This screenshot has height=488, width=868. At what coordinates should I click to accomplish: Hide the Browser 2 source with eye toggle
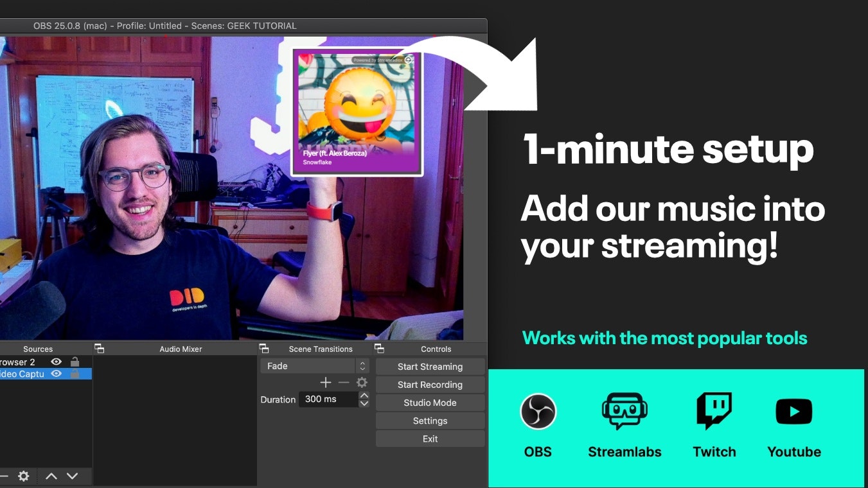[x=56, y=362]
